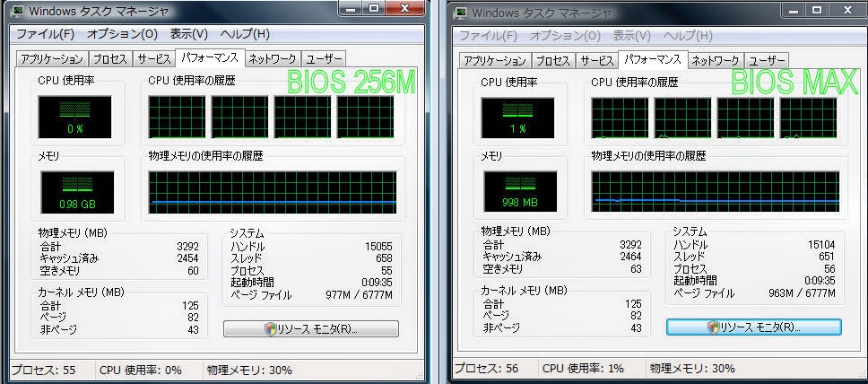Switch to Networking tab in BIOS 256M window
Viewport: 868px width, 384px height.
point(273,59)
